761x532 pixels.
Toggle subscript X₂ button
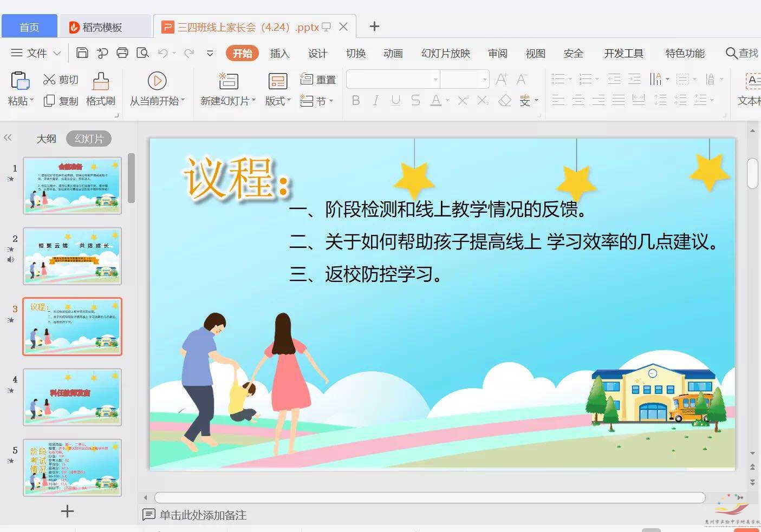(x=483, y=100)
